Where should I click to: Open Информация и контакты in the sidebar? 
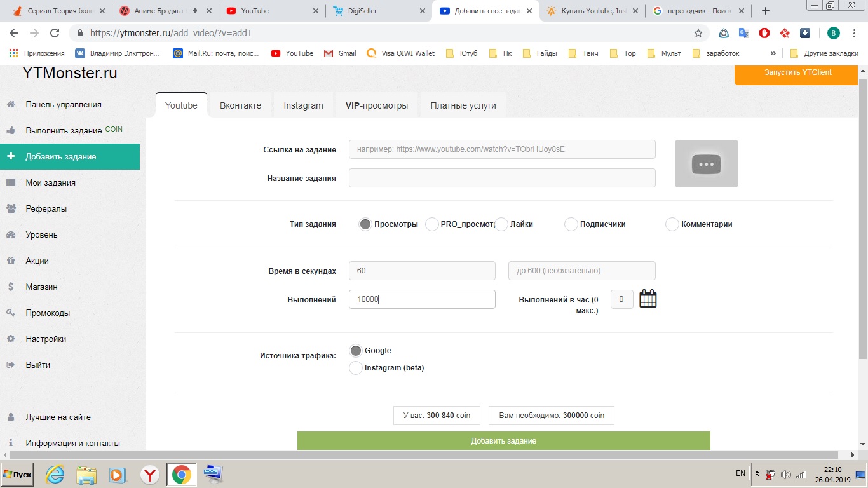72,443
